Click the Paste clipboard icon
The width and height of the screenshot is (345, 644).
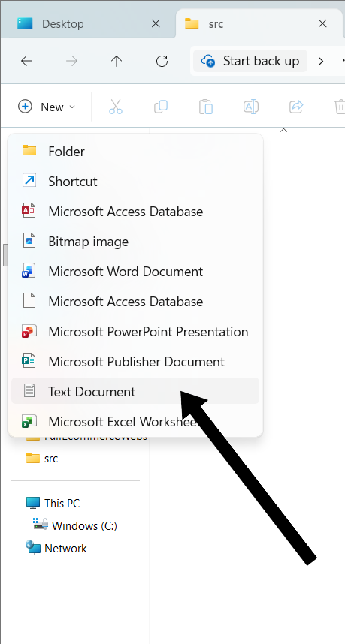(206, 107)
